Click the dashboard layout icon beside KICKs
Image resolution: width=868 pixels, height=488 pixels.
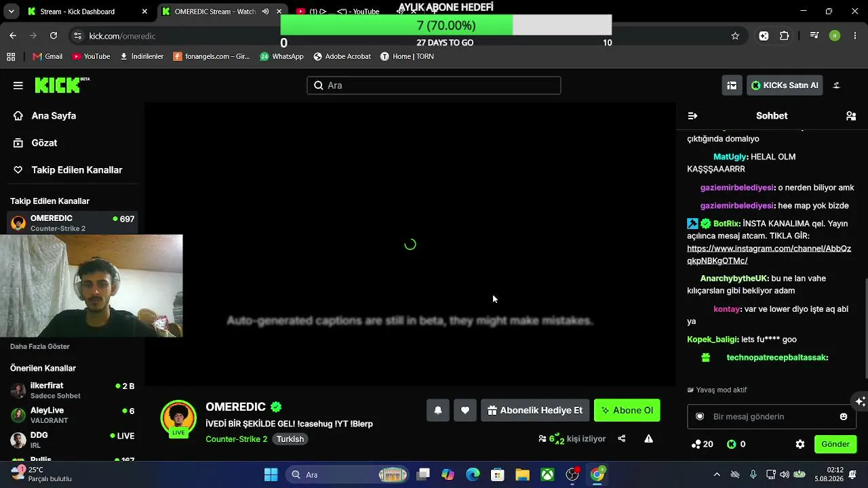tap(732, 85)
